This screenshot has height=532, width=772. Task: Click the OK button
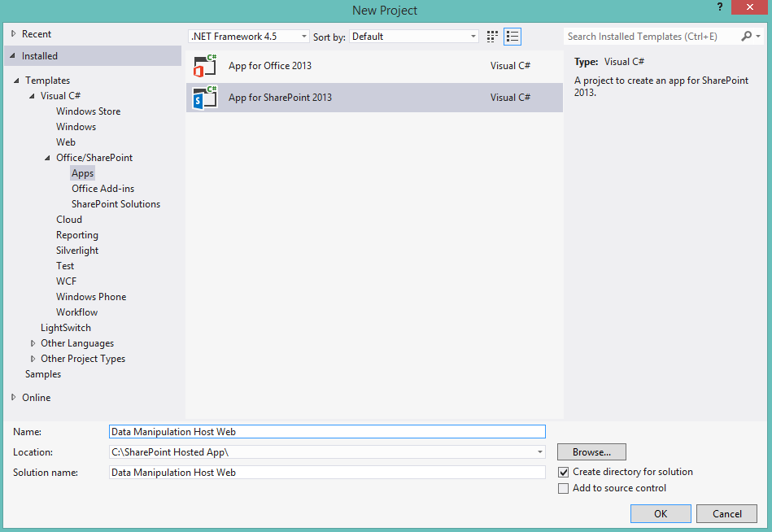point(661,514)
